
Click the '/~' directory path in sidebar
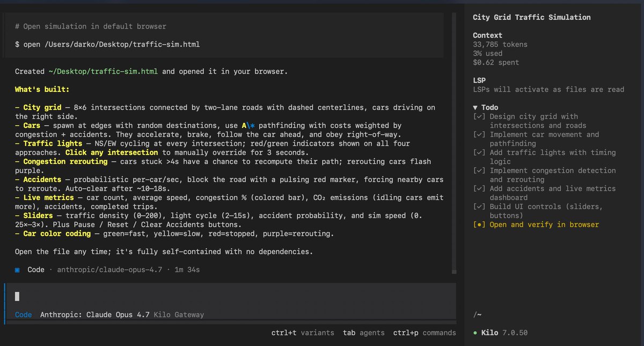[x=477, y=314]
